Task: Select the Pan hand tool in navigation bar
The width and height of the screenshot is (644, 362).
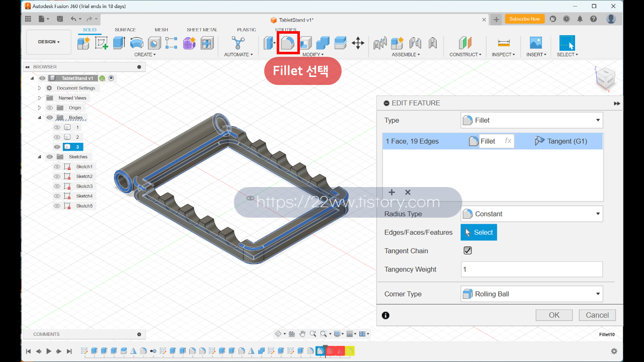Action: (302, 333)
